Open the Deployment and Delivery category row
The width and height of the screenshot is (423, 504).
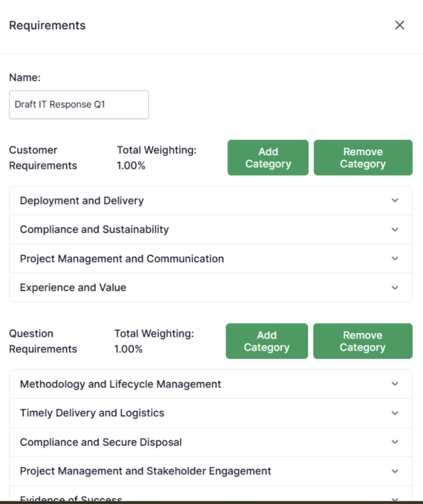pyautogui.click(x=82, y=201)
